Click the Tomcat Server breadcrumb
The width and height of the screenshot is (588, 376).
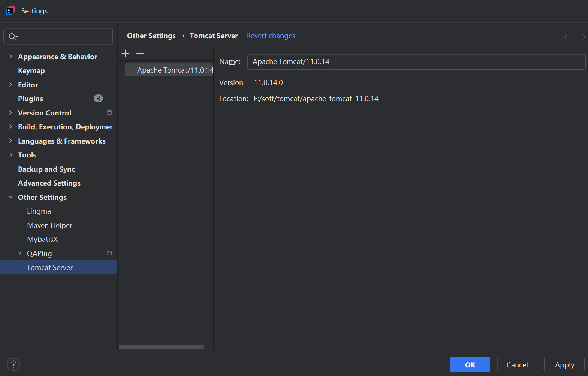[214, 36]
